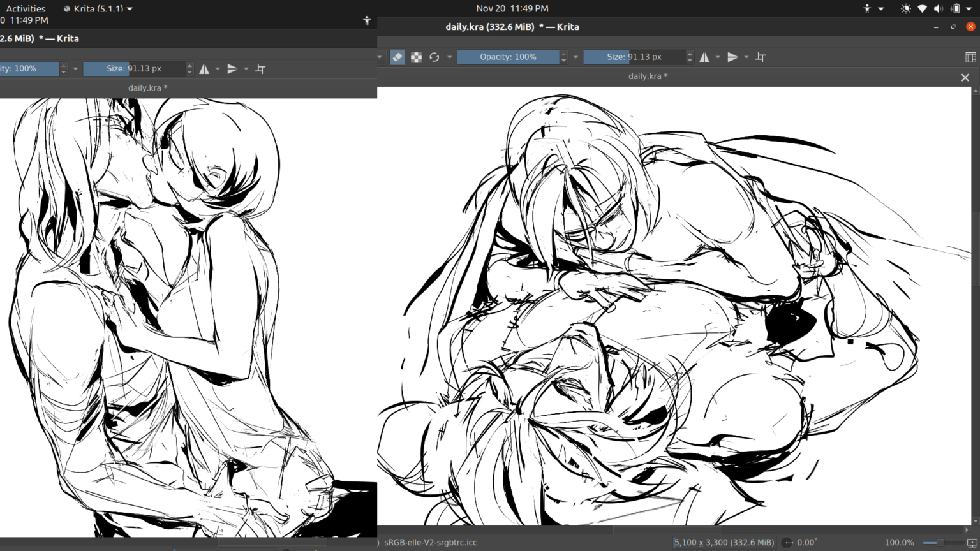Toggle Preserve Alpha checkerboard button
Image resolution: width=980 pixels, height=551 pixels.
point(416,57)
